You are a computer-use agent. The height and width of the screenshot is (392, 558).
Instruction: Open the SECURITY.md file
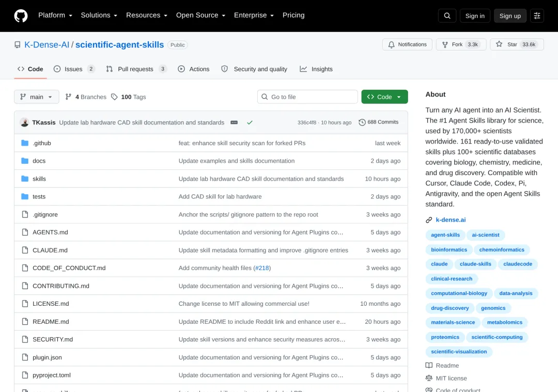click(53, 339)
